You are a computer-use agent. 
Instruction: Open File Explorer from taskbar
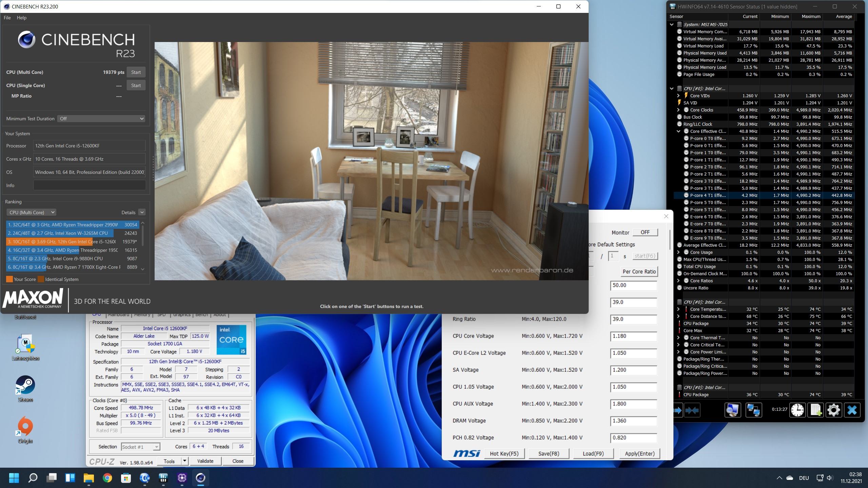[88, 478]
